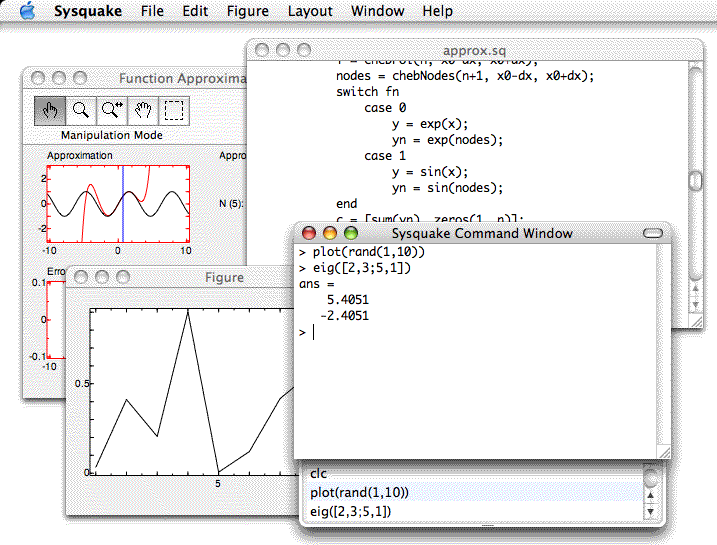Close the Sysquake Command Window
Screen dimensions: 717x545
coord(309,233)
